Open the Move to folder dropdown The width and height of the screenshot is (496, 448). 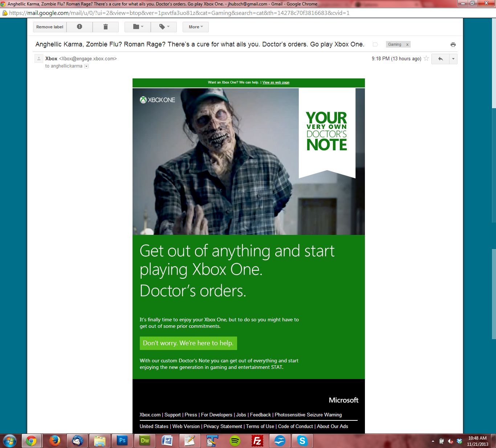point(138,27)
